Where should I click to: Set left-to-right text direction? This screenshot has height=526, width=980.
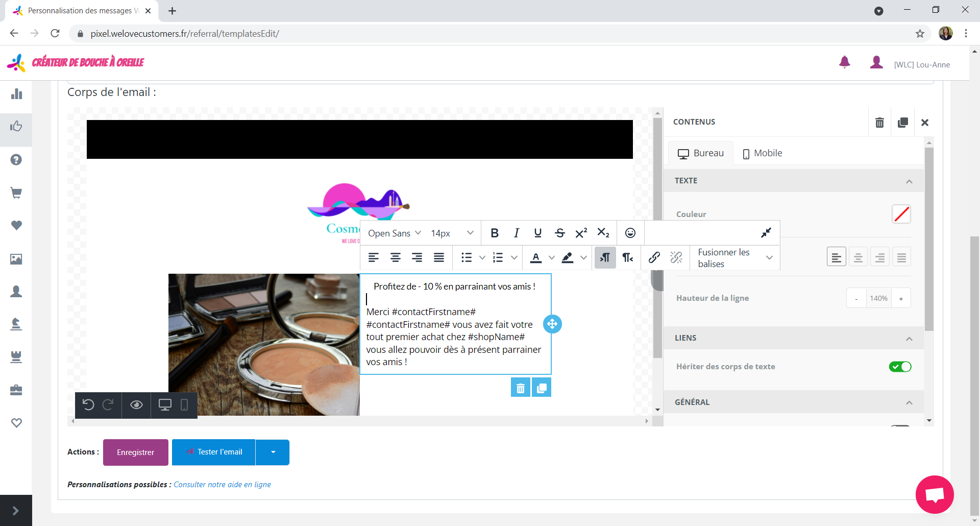tap(605, 257)
